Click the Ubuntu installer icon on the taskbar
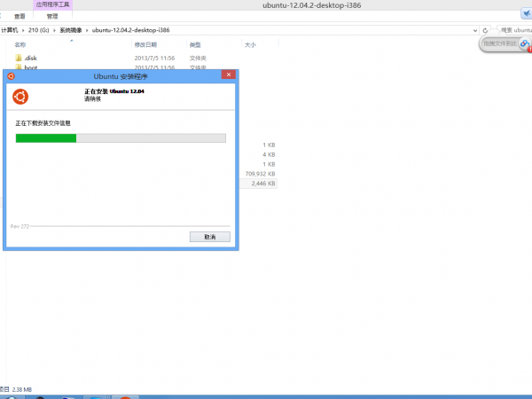The height and width of the screenshot is (399, 532). 126,395
